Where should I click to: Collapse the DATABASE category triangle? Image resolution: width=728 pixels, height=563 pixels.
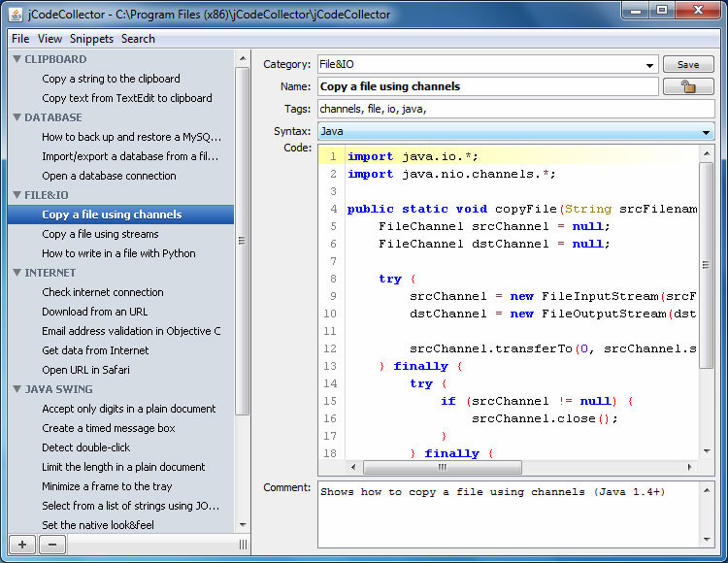(17, 117)
